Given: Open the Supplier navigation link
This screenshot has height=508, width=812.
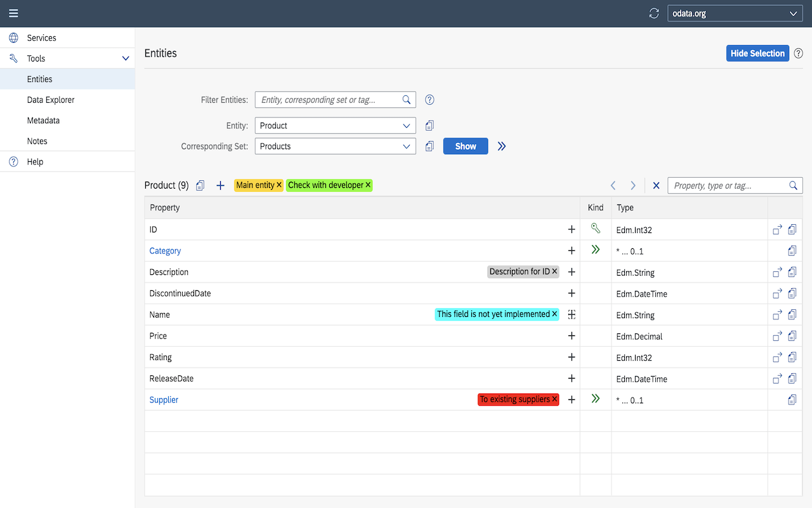Looking at the screenshot, I should tap(164, 399).
